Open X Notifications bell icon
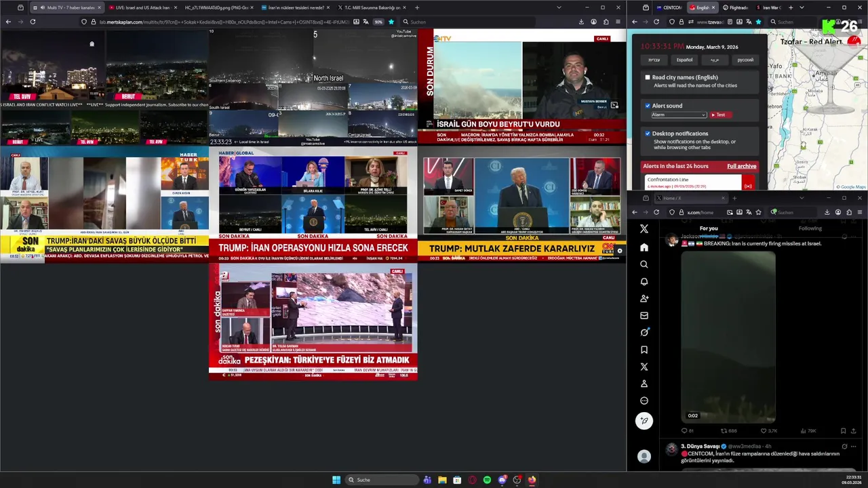The width and height of the screenshot is (868, 488). coord(644,281)
